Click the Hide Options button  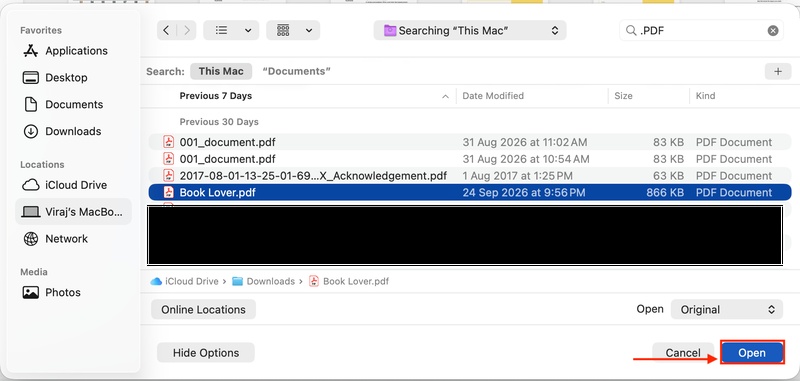(206, 353)
